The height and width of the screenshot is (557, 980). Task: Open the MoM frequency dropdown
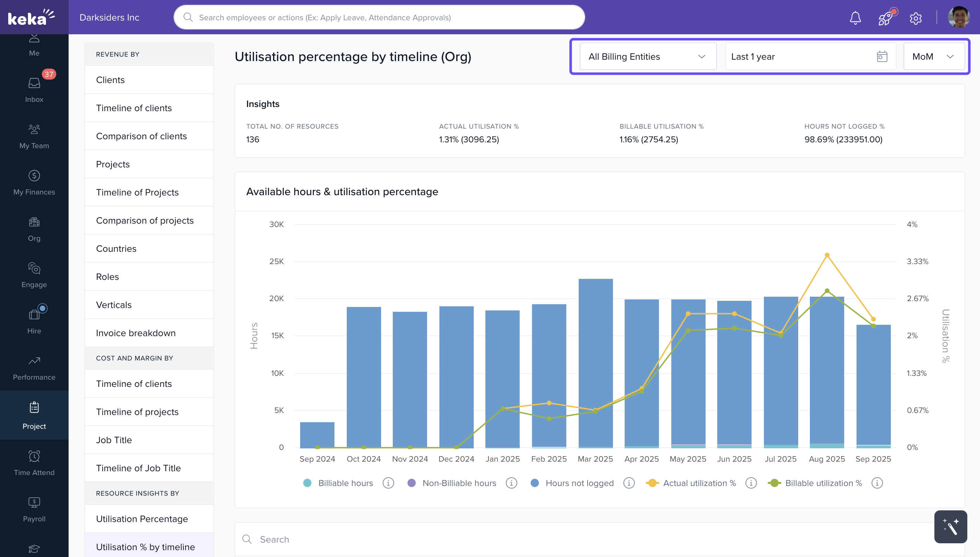(x=933, y=57)
